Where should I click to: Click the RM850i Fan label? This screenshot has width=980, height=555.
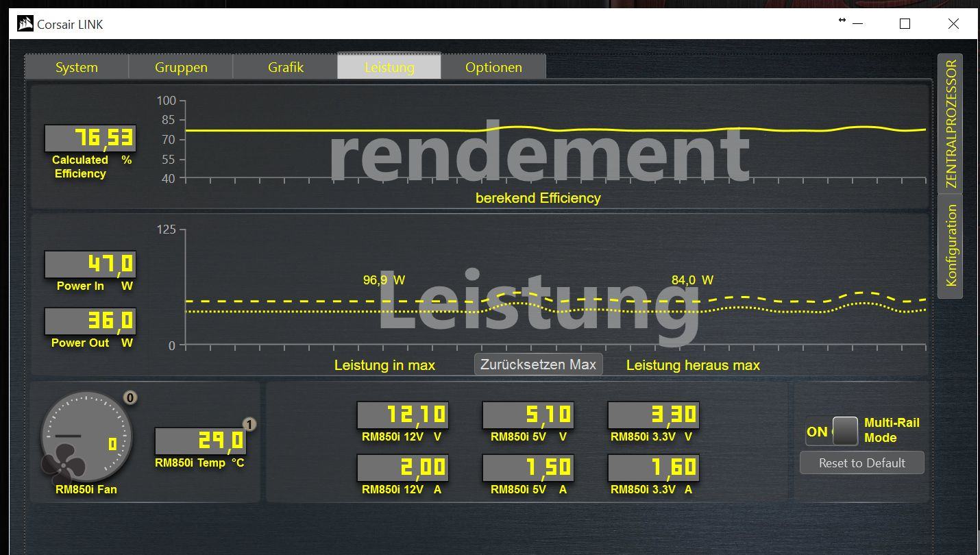coord(86,489)
